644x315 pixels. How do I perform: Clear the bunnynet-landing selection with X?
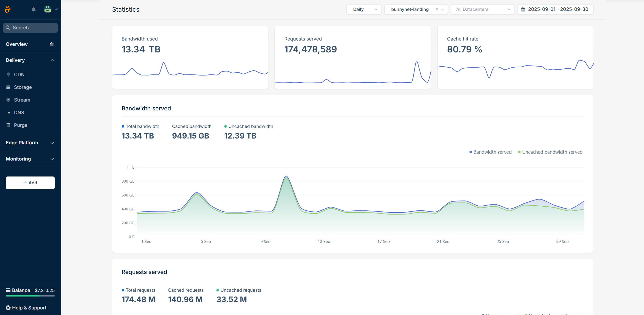[x=437, y=9]
